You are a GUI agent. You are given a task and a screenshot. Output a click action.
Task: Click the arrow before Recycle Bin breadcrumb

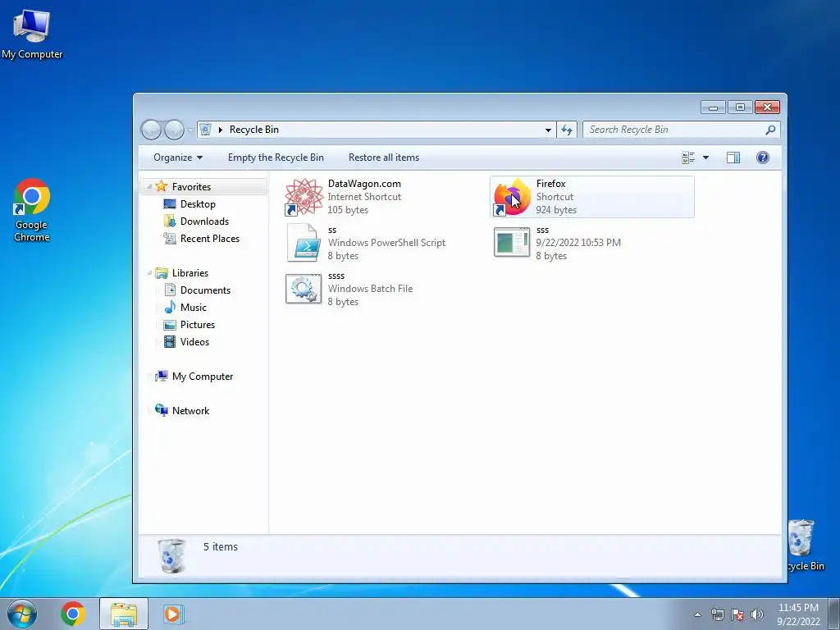pos(220,130)
